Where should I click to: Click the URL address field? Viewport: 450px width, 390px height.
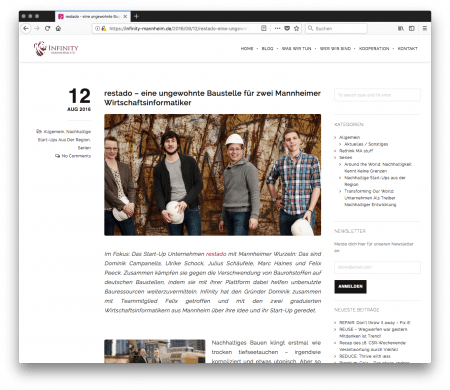click(179, 28)
